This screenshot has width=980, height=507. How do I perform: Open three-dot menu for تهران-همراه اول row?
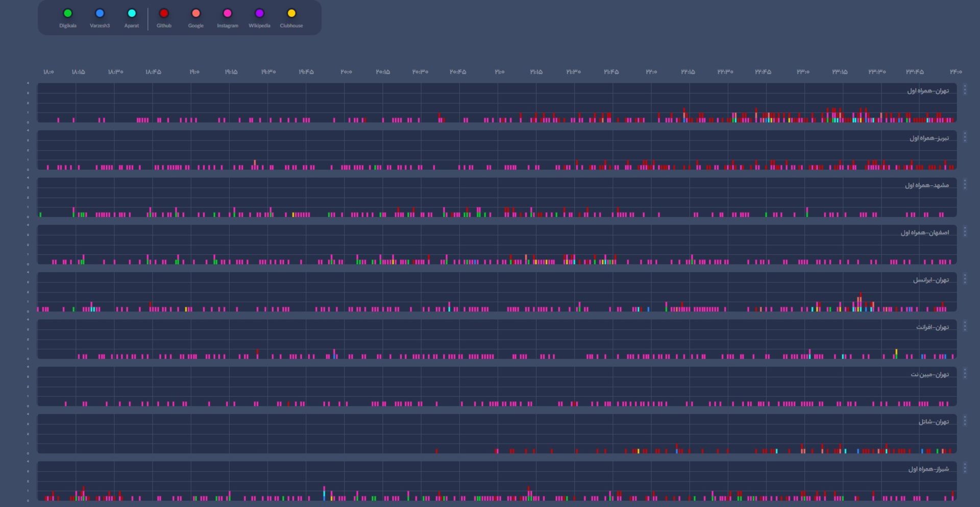coord(965,90)
